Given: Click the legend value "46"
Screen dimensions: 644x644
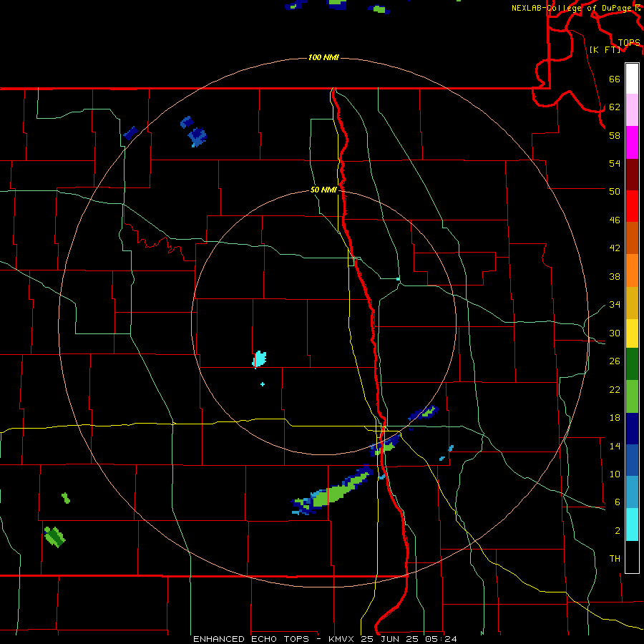Looking at the screenshot, I should point(615,220).
